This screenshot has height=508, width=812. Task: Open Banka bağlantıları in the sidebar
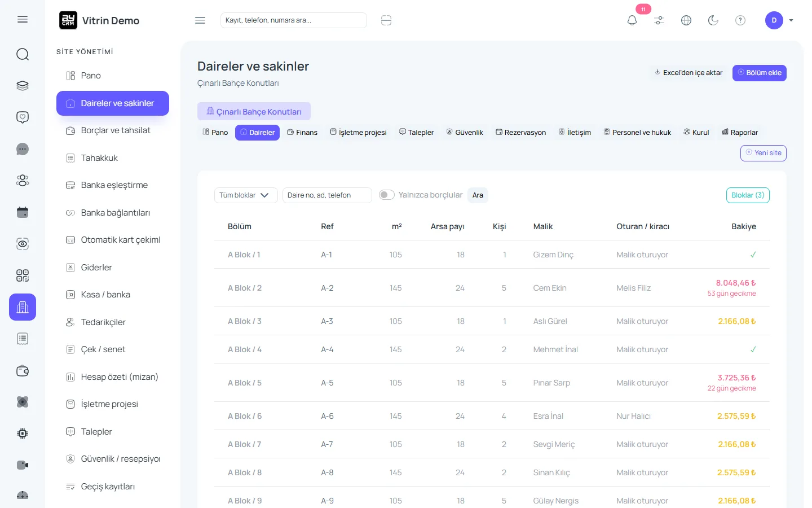[x=113, y=213]
